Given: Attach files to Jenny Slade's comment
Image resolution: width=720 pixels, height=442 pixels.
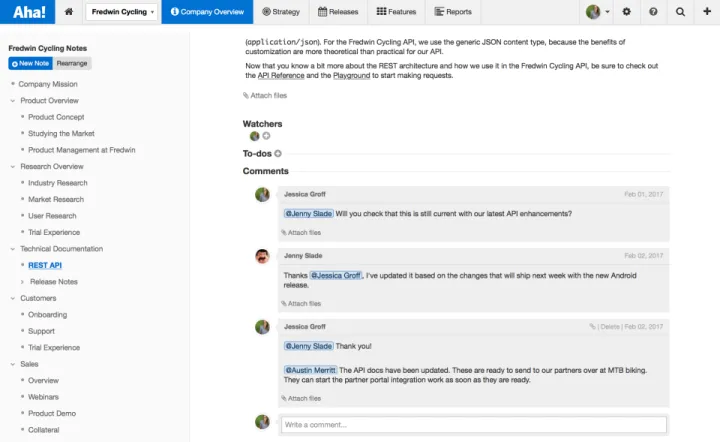Looking at the screenshot, I should coord(301,303).
